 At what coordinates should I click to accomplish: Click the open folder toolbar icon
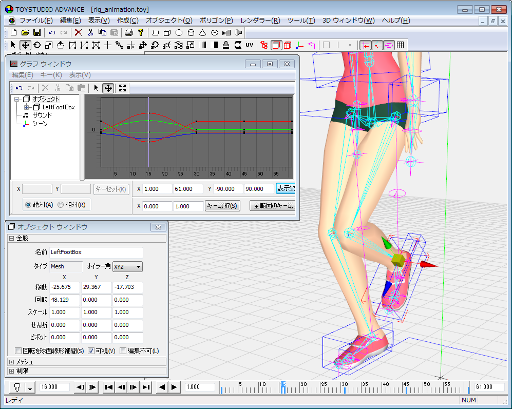(x=25, y=33)
